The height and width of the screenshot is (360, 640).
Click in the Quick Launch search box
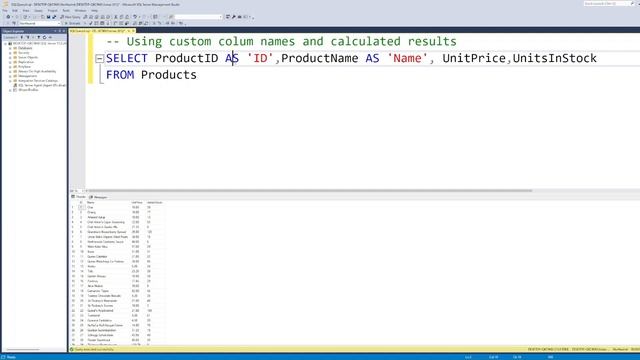tap(607, 3)
